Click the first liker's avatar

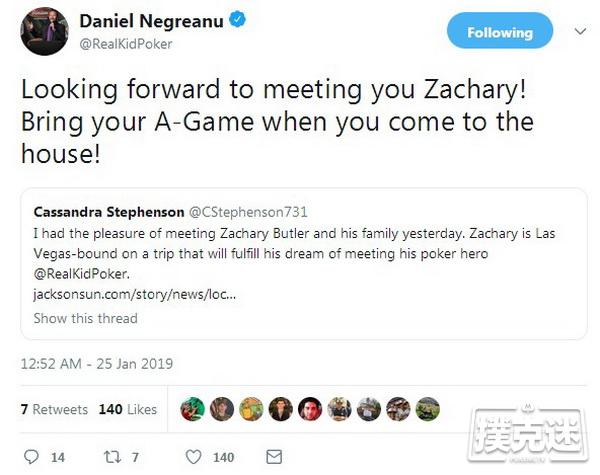point(192,409)
